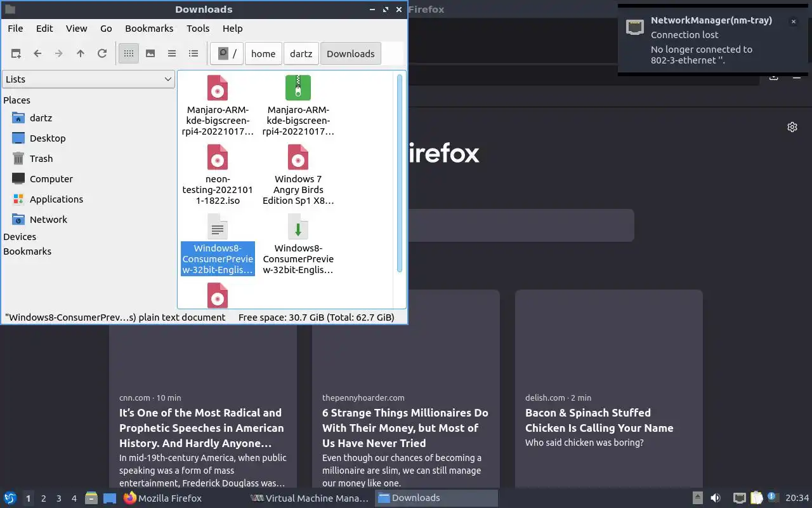Click the 'Downloads' path bar button
The image size is (812, 508).
tap(351, 54)
